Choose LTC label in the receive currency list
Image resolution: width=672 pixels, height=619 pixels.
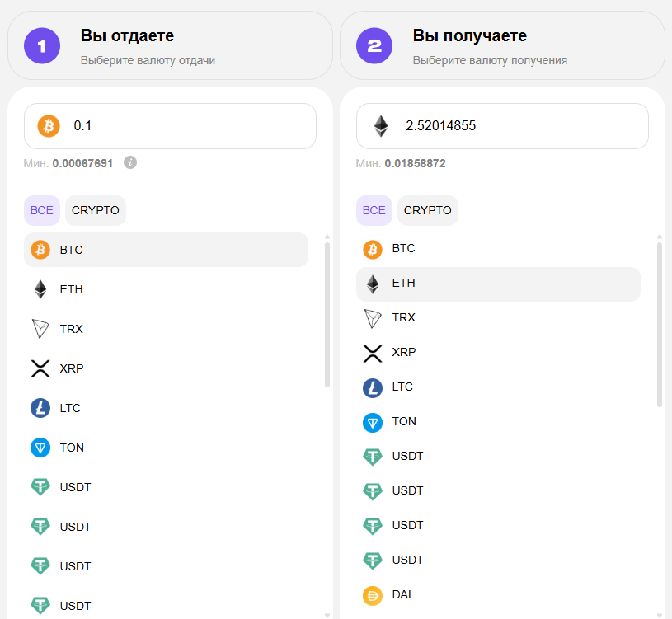point(402,387)
